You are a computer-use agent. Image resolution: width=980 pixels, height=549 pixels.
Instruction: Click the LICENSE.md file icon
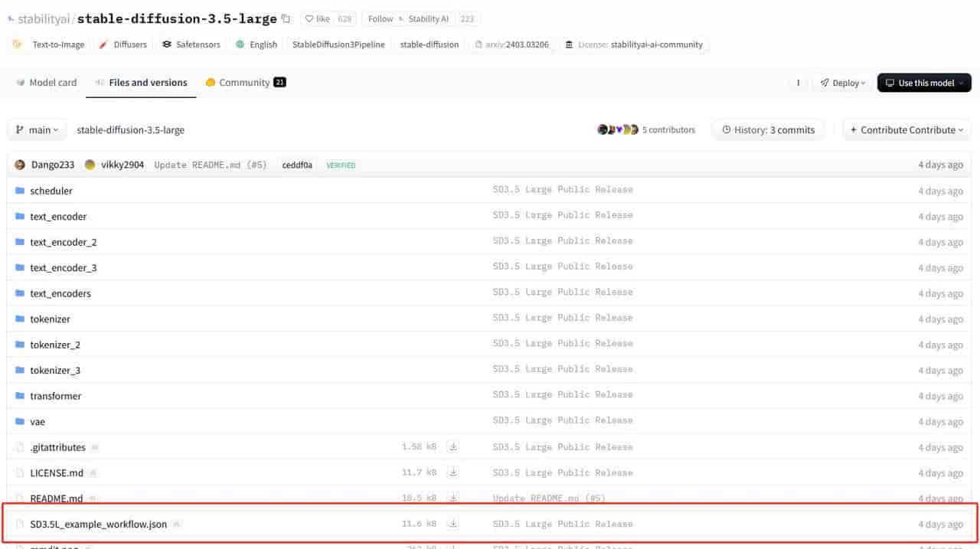[x=20, y=473]
